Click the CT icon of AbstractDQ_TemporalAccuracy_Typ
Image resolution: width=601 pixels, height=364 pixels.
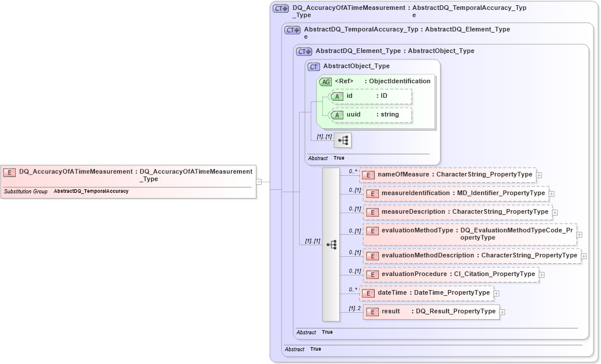coord(293,30)
